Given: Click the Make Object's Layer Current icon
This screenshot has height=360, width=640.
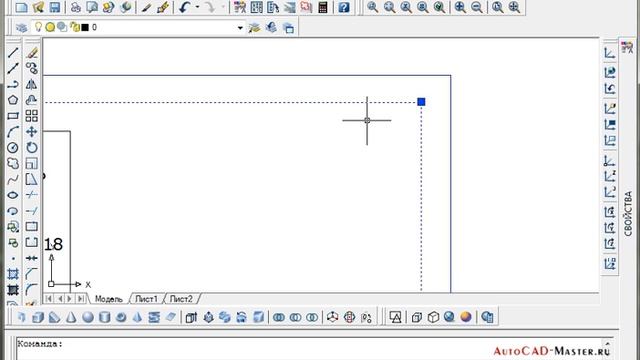Looking at the screenshot, I should [254, 27].
